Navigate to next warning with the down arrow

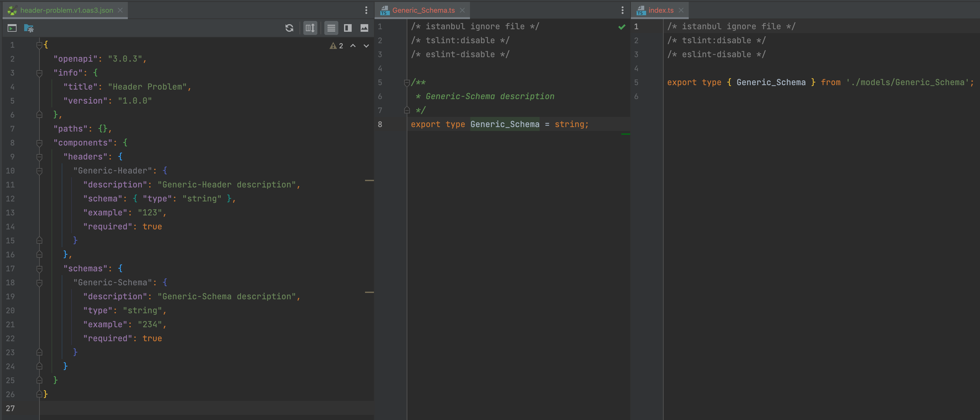[x=366, y=46]
